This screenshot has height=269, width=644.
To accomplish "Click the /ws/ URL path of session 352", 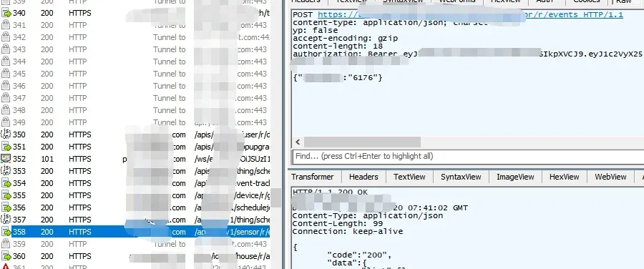I will pos(232,159).
